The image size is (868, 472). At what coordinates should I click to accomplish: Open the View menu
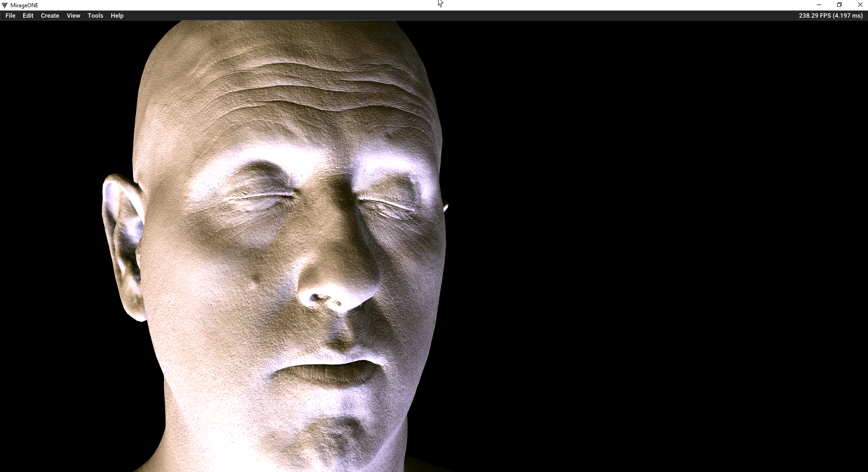[x=73, y=15]
